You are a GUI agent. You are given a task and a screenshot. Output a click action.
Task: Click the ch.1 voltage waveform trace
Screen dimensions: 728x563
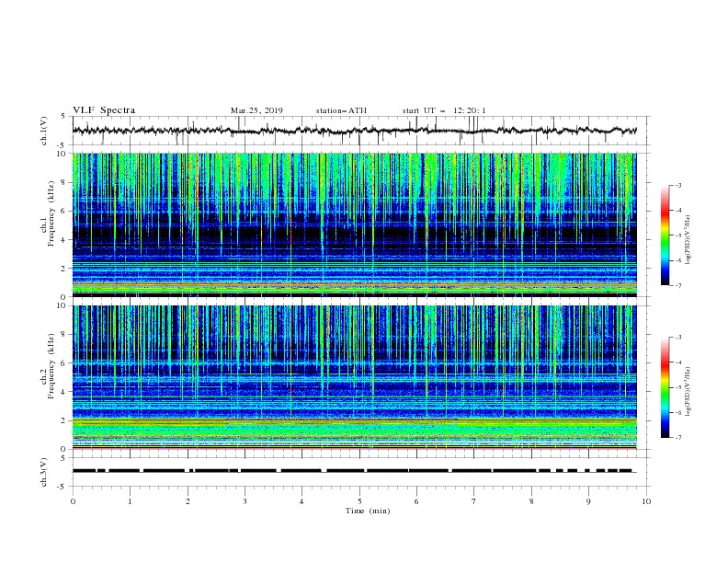355,131
